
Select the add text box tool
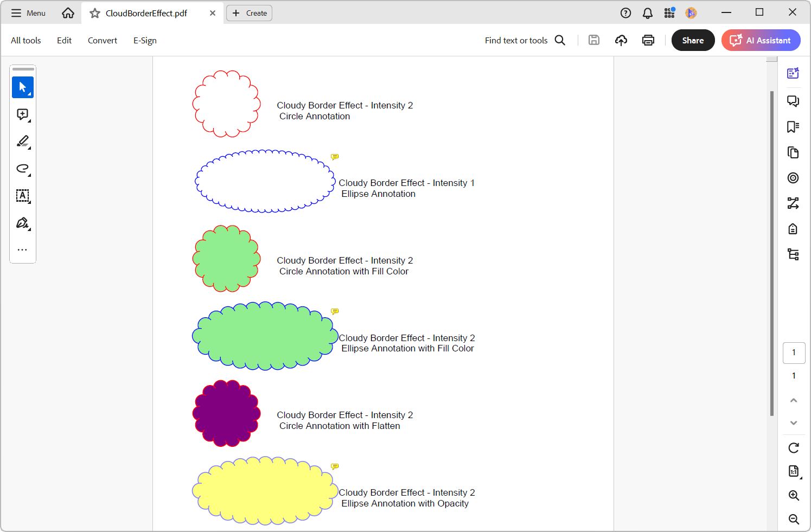[22, 196]
